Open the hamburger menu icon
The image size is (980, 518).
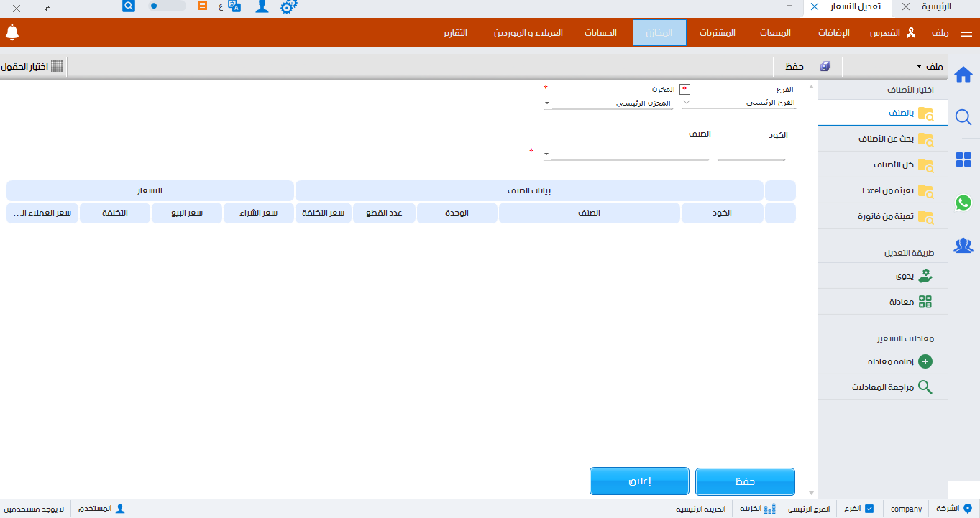pyautogui.click(x=967, y=33)
